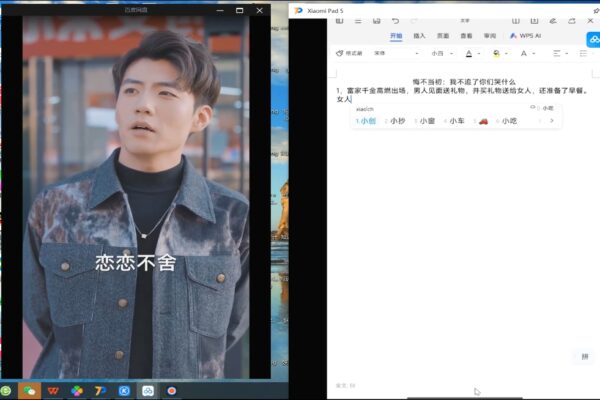Click the paragraph alignment icon
The width and height of the screenshot is (600, 400).
(557, 54)
